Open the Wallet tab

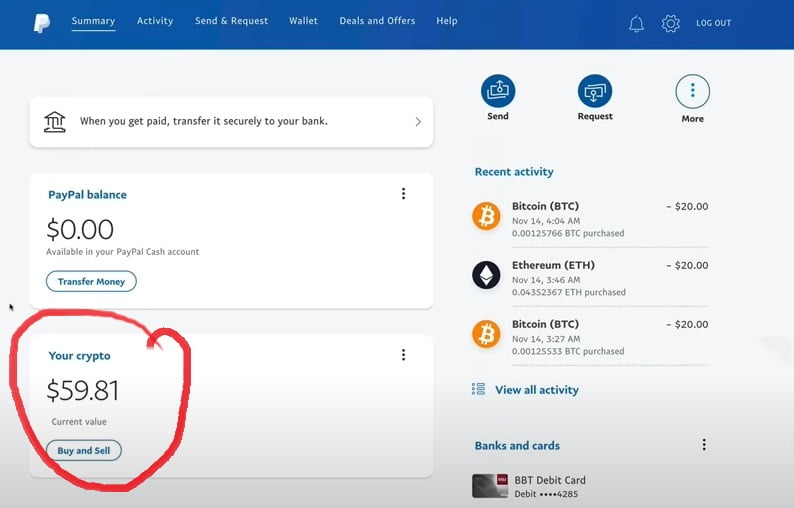303,21
